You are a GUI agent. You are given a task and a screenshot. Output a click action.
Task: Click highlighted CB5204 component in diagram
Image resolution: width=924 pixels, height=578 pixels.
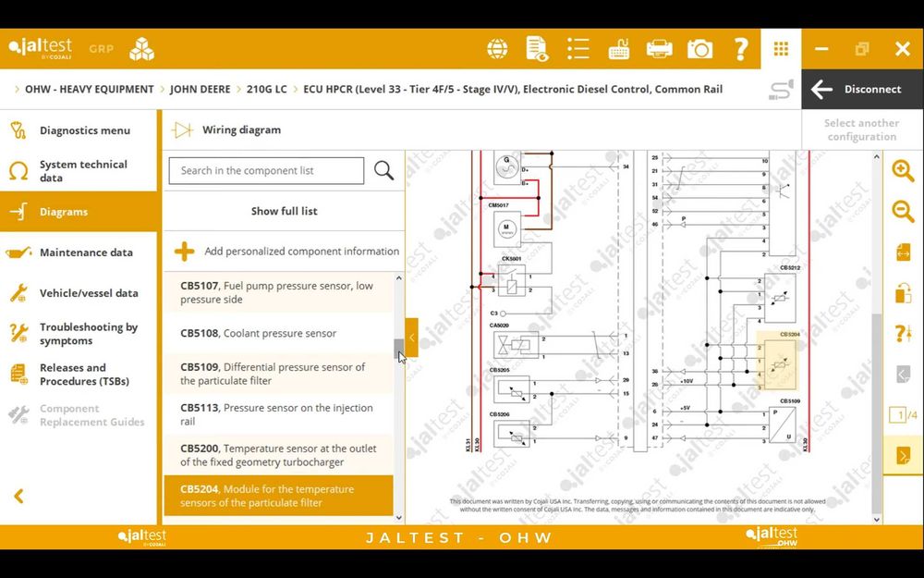click(777, 362)
